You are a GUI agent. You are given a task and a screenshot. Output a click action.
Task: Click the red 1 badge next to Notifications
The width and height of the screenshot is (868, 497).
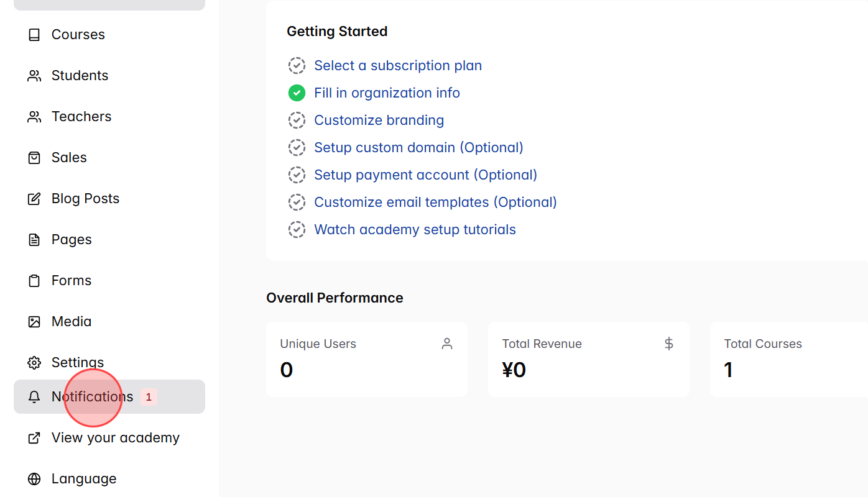[x=149, y=396]
